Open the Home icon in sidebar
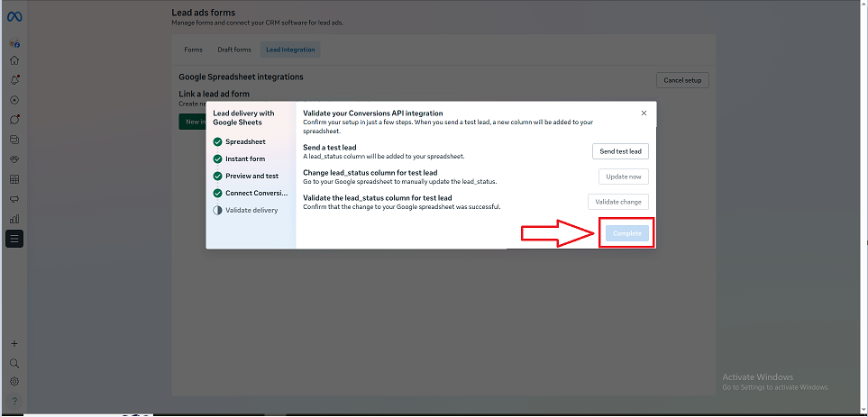Screen dimensions: 868x417 click(14, 60)
